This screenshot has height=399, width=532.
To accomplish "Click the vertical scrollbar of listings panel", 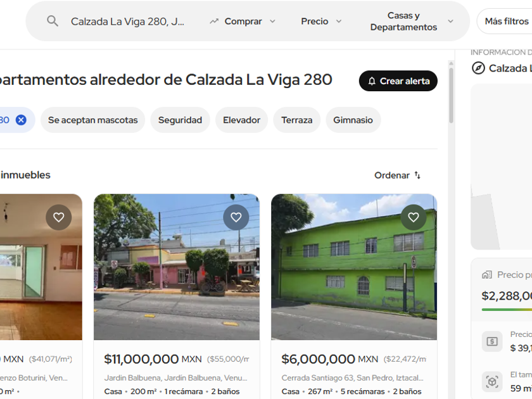I will click(451, 96).
